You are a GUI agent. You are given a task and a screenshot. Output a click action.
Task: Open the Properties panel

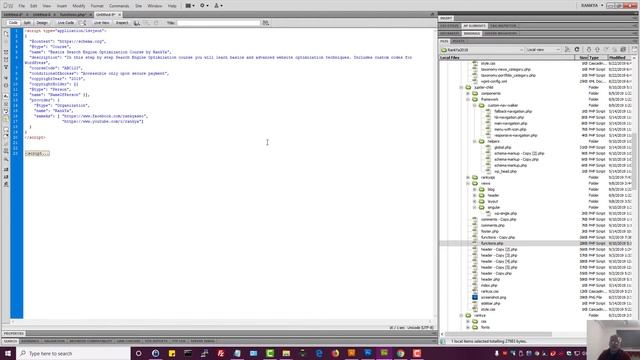14,333
